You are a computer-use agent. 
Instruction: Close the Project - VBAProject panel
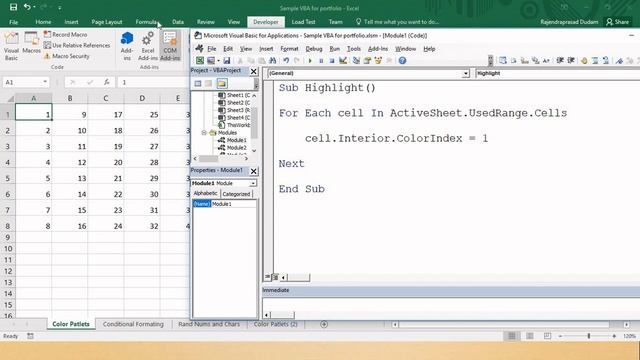tap(253, 71)
